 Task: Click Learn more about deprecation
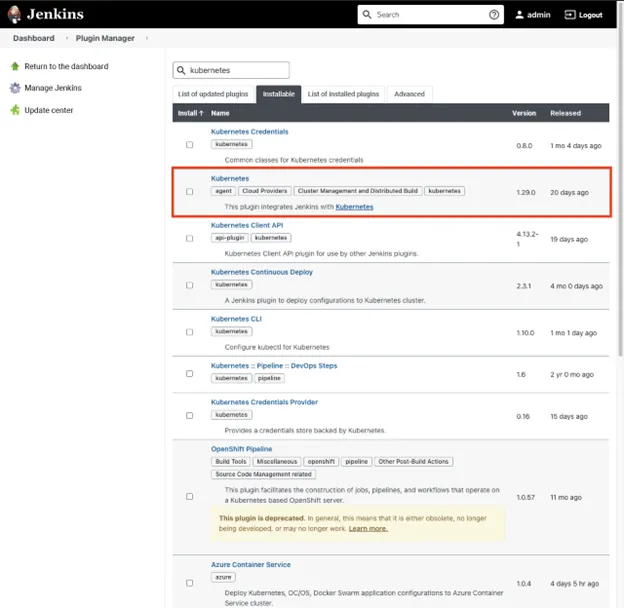pos(368,529)
